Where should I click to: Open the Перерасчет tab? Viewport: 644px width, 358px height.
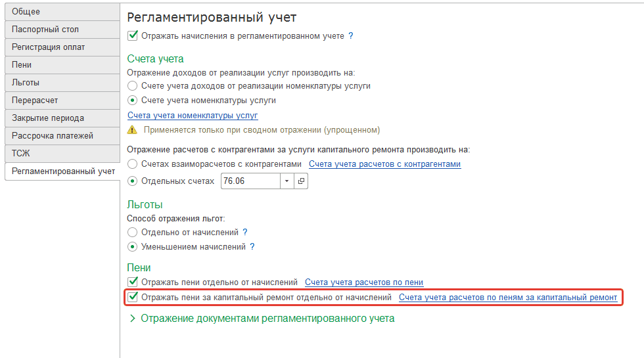point(62,100)
